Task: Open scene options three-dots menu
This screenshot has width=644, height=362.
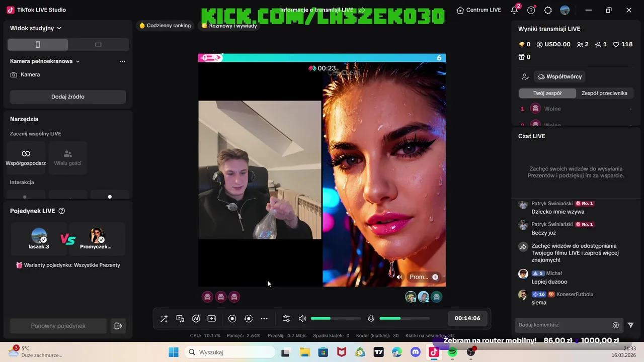Action: (x=122, y=61)
